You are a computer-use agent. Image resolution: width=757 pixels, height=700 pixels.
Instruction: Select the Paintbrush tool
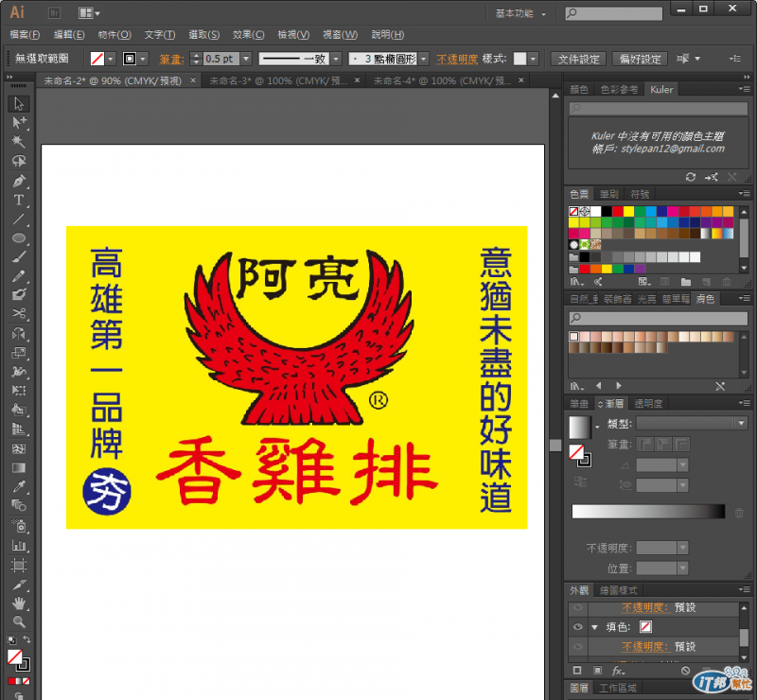(18, 257)
